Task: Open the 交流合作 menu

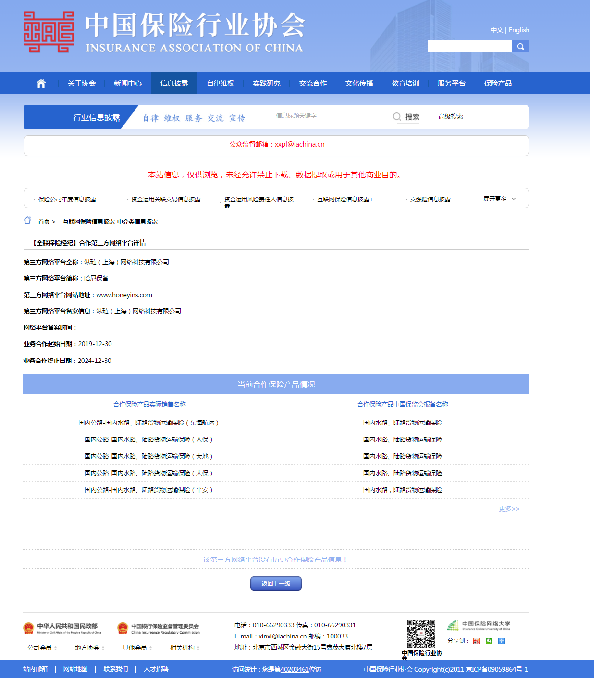Action: 313,83
